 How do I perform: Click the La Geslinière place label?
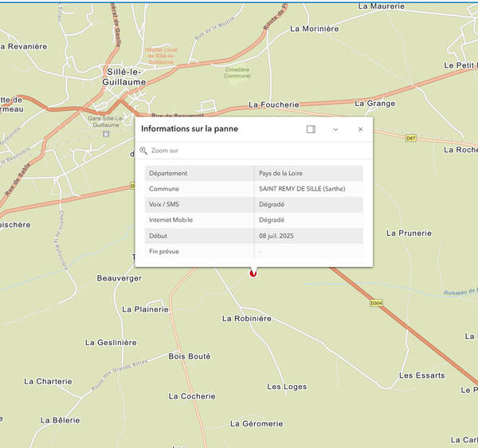111,343
